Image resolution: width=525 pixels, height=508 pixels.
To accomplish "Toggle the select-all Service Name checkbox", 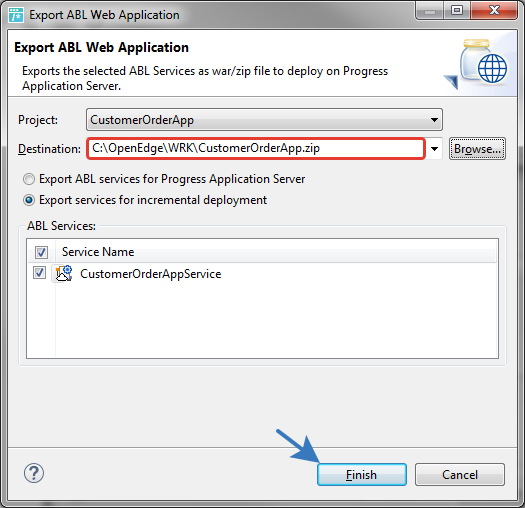I will pyautogui.click(x=41, y=252).
